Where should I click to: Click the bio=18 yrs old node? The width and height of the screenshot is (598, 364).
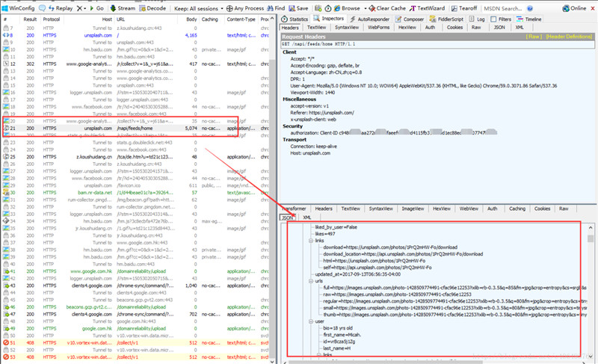coord(338,328)
